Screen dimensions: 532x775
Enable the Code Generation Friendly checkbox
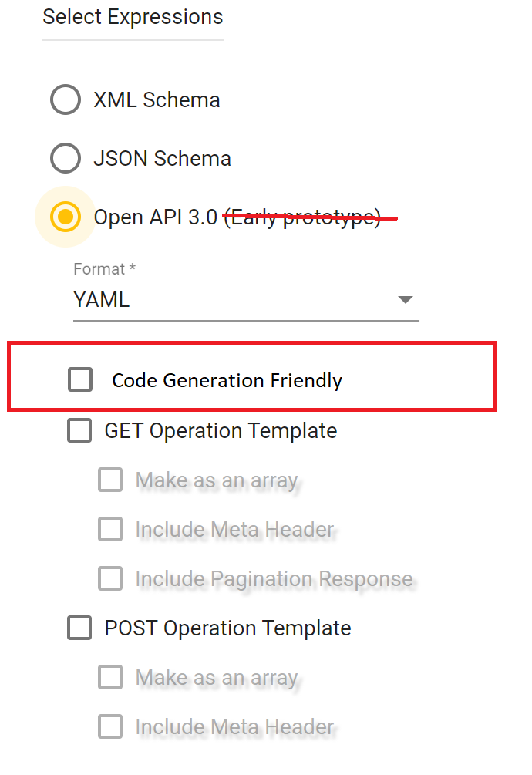(80, 379)
